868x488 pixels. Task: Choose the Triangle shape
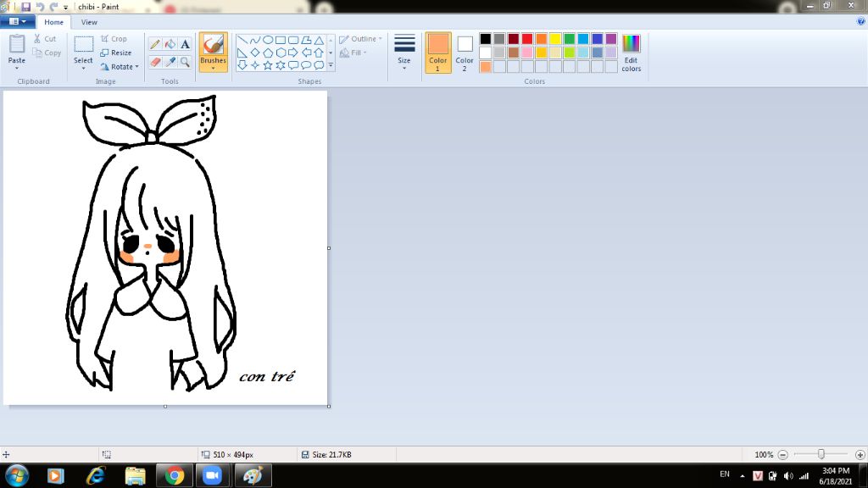[x=319, y=41]
